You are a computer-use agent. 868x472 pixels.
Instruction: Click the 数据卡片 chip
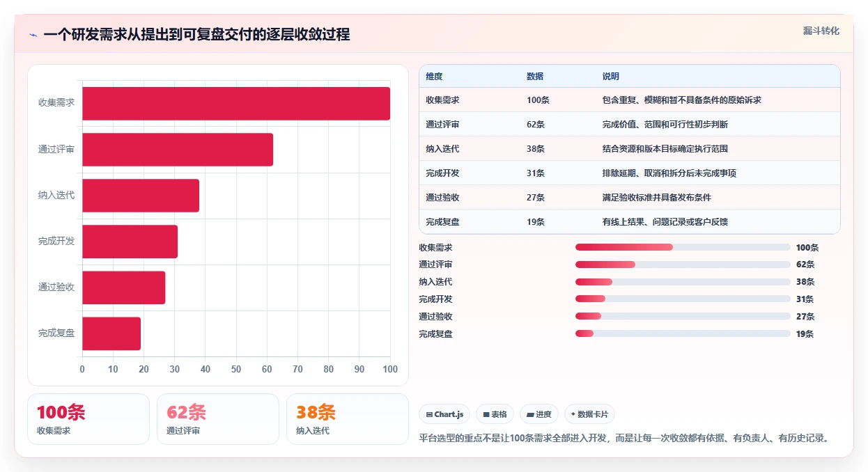point(589,414)
